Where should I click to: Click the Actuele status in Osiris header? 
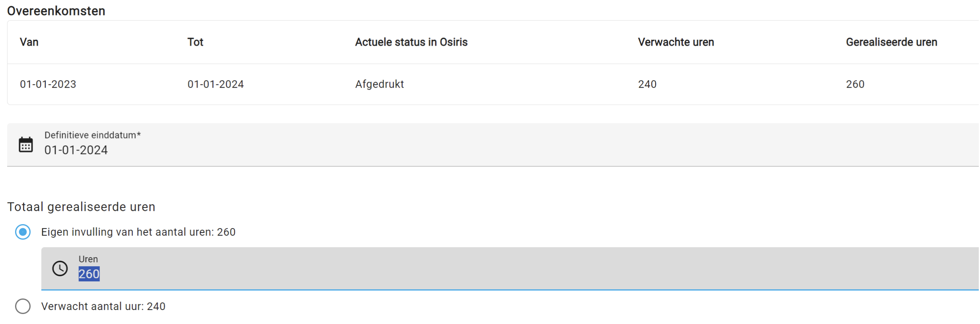coord(411,42)
